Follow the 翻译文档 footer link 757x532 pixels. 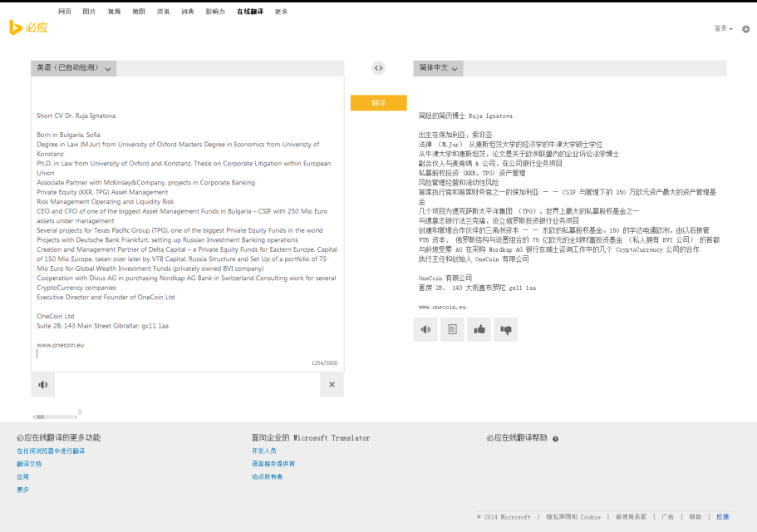click(29, 464)
